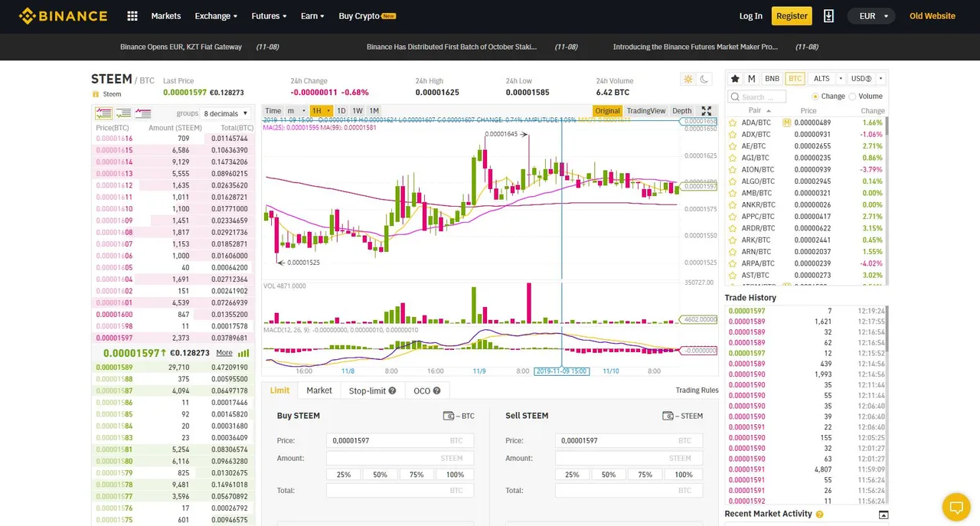The height and width of the screenshot is (526, 980).
Task: Open the Trading Rules link
Action: tap(697, 390)
